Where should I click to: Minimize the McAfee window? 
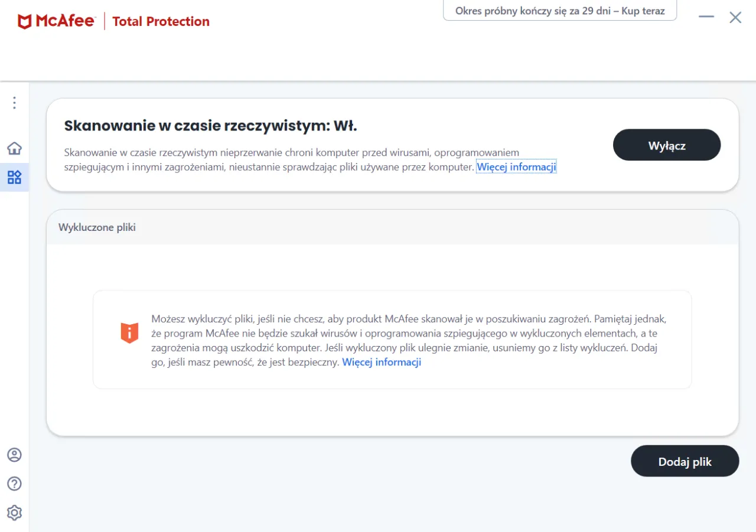[x=706, y=18]
